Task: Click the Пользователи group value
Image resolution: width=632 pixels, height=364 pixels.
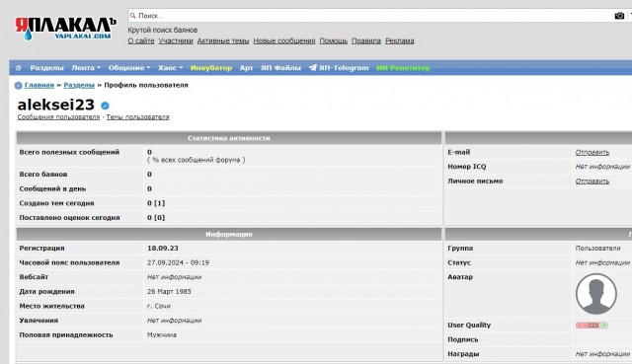Action: point(597,248)
